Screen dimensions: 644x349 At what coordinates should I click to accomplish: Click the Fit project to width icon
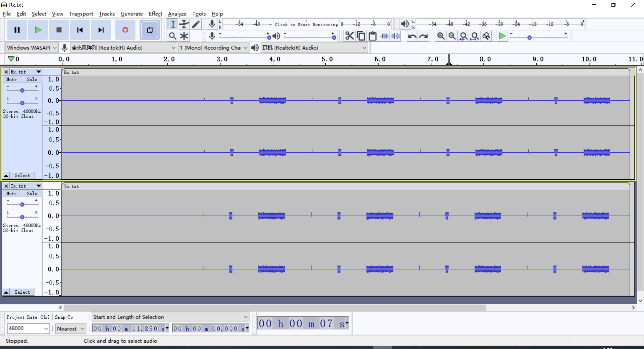coord(475,36)
